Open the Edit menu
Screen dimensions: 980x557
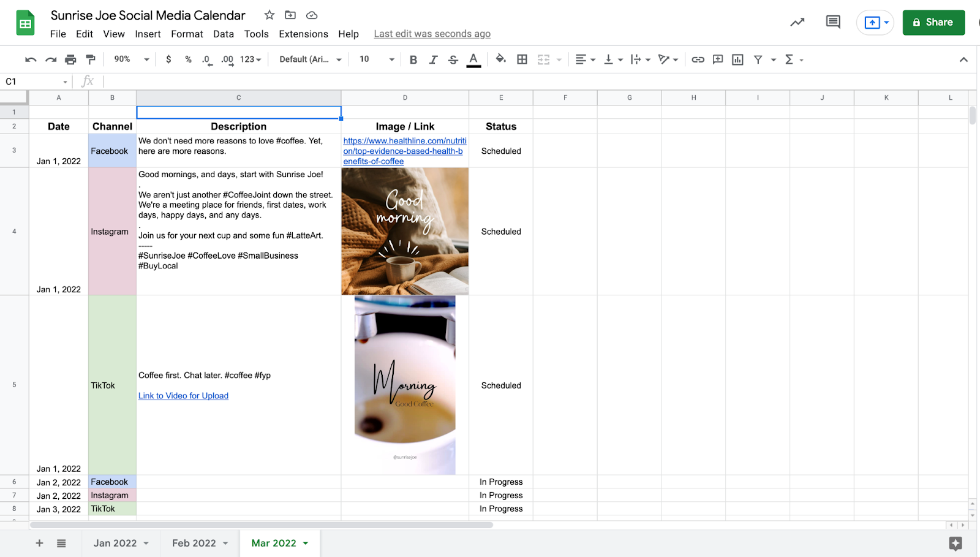85,34
